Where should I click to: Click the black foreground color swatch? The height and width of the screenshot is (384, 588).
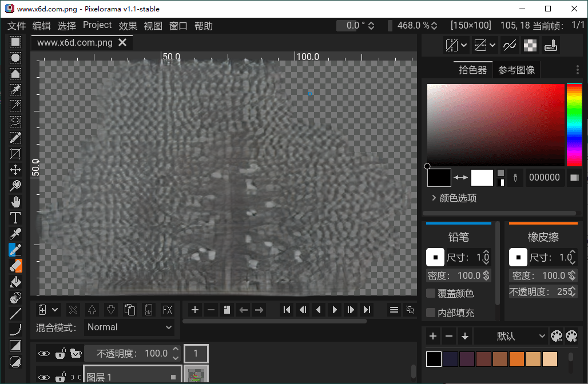coord(439,178)
